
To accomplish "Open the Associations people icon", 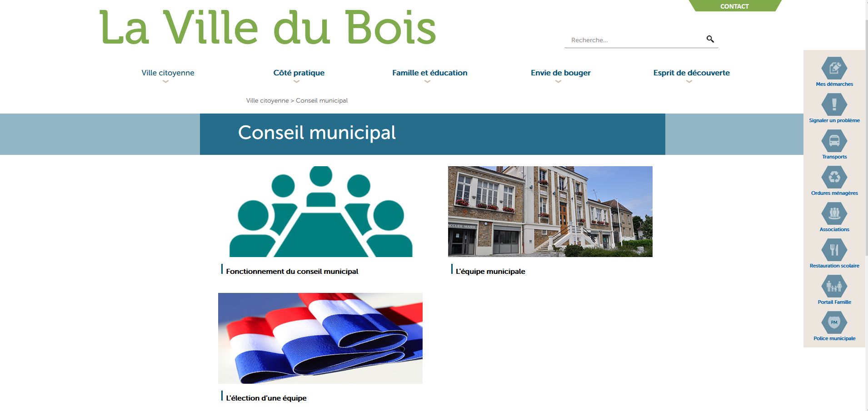I will pyautogui.click(x=834, y=214).
